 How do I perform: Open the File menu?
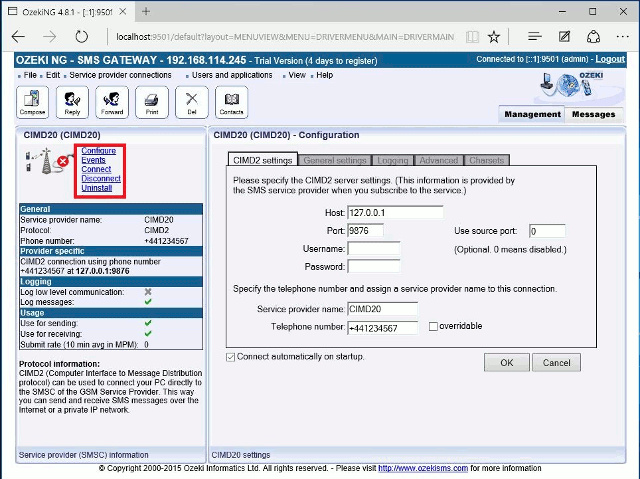pyautogui.click(x=30, y=75)
